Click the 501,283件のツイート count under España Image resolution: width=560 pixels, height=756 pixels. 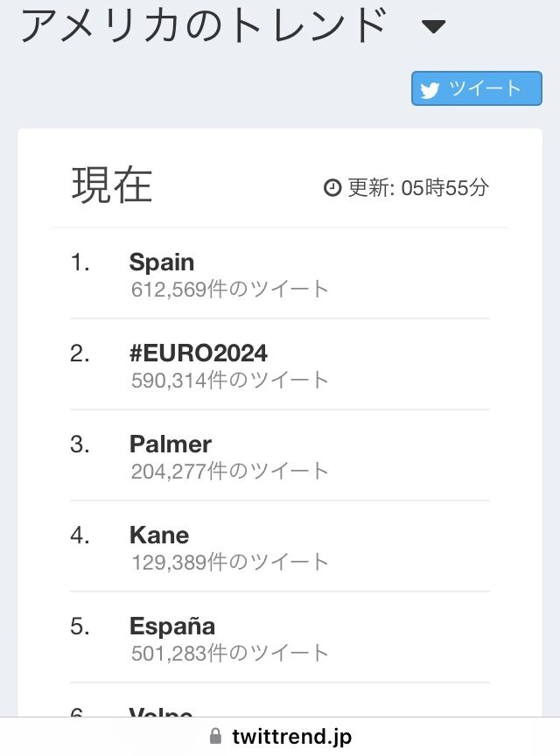230,653
